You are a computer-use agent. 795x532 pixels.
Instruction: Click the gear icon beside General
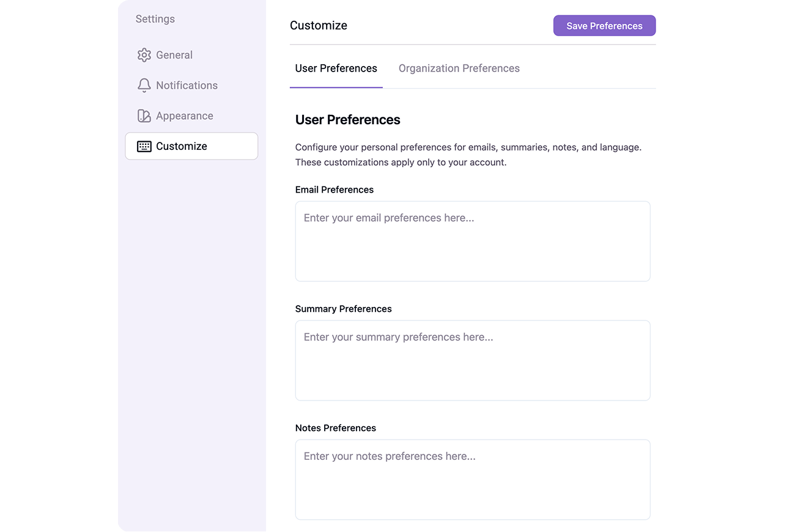pos(144,55)
